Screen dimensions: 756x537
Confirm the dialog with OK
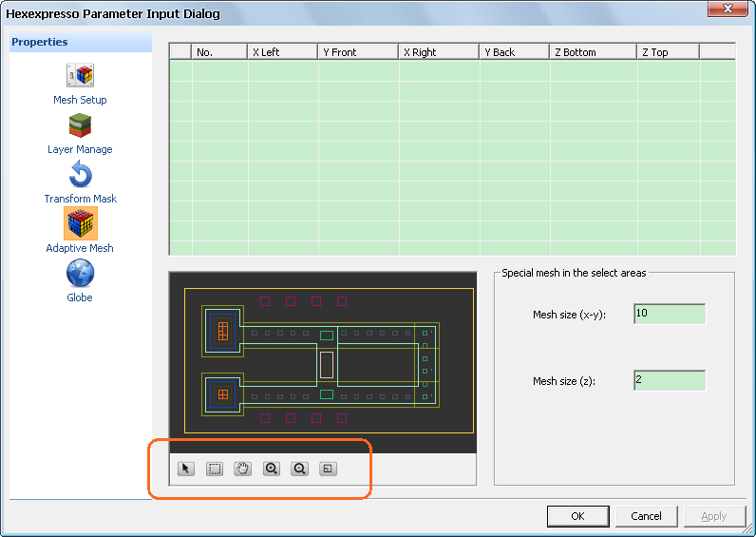pyautogui.click(x=578, y=516)
